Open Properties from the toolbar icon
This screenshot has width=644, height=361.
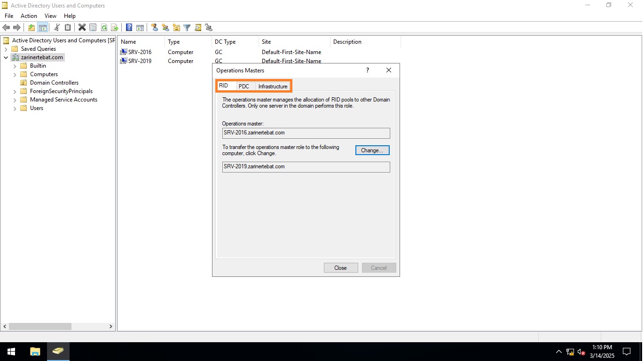coord(93,28)
